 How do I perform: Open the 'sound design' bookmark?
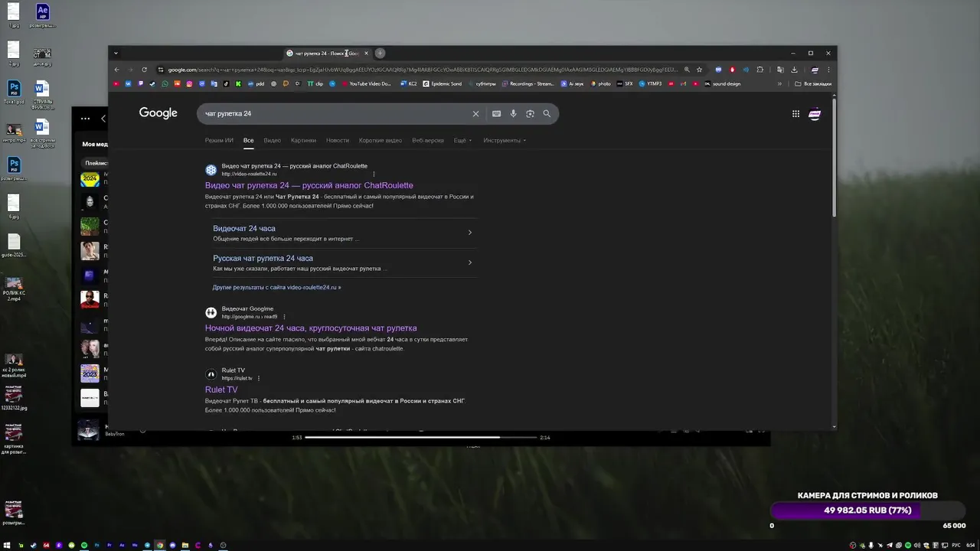tap(722, 83)
